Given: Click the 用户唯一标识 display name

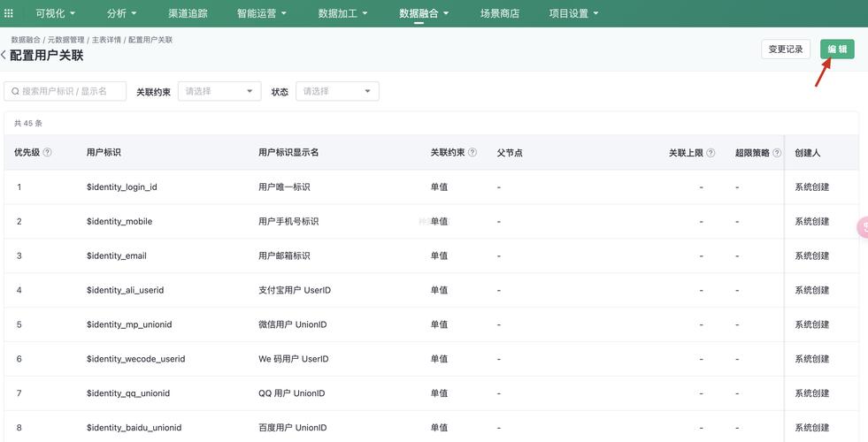Looking at the screenshot, I should [x=284, y=187].
